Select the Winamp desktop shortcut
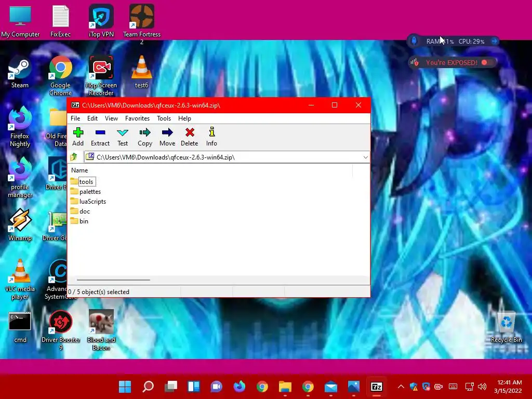The height and width of the screenshot is (399, 532). [20, 224]
